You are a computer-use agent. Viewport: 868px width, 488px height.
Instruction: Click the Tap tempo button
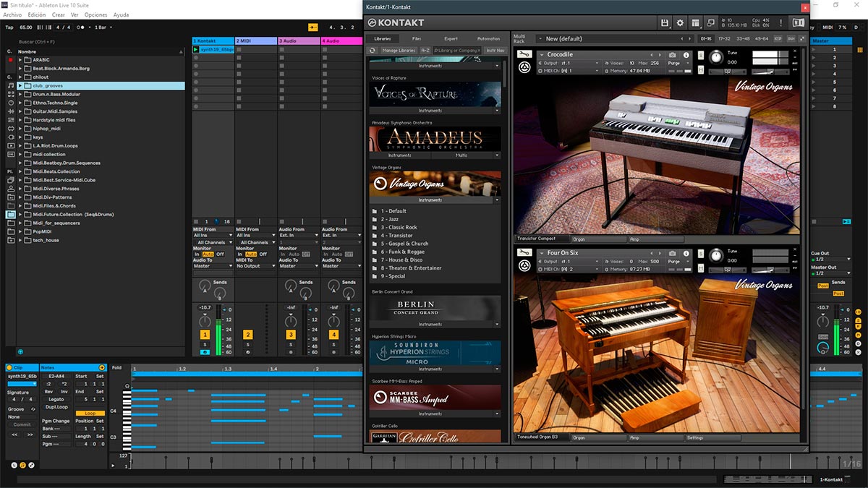[x=9, y=27]
